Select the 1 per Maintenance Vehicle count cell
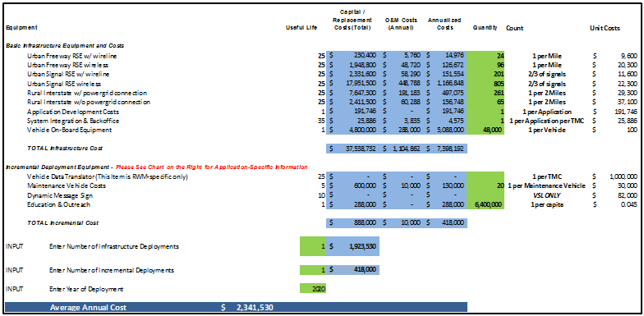This screenshot has height=316, width=644. [x=546, y=185]
